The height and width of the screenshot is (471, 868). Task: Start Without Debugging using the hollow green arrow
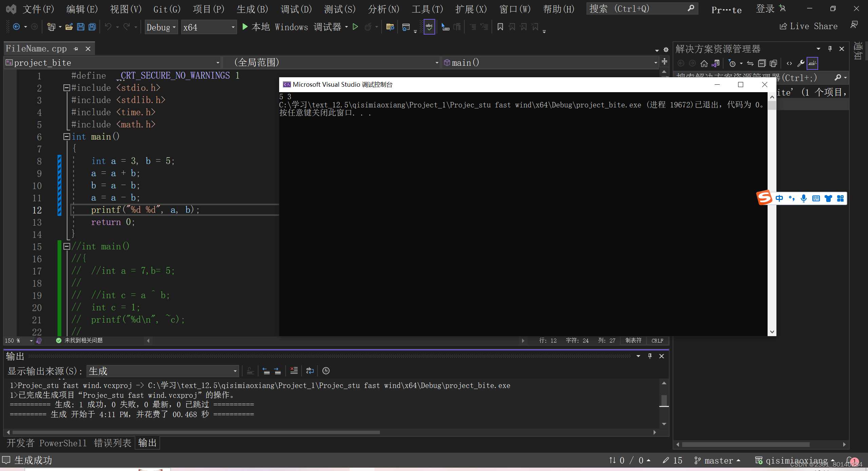[355, 27]
